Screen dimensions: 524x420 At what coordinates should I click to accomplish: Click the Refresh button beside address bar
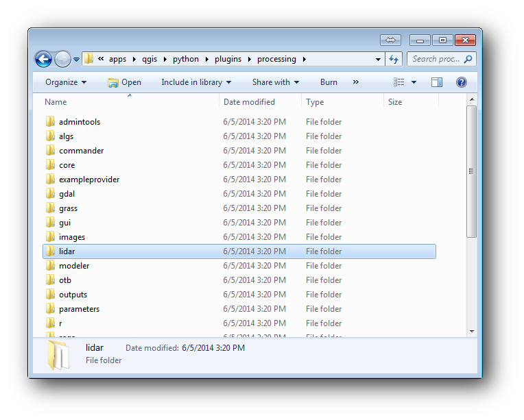click(x=394, y=60)
